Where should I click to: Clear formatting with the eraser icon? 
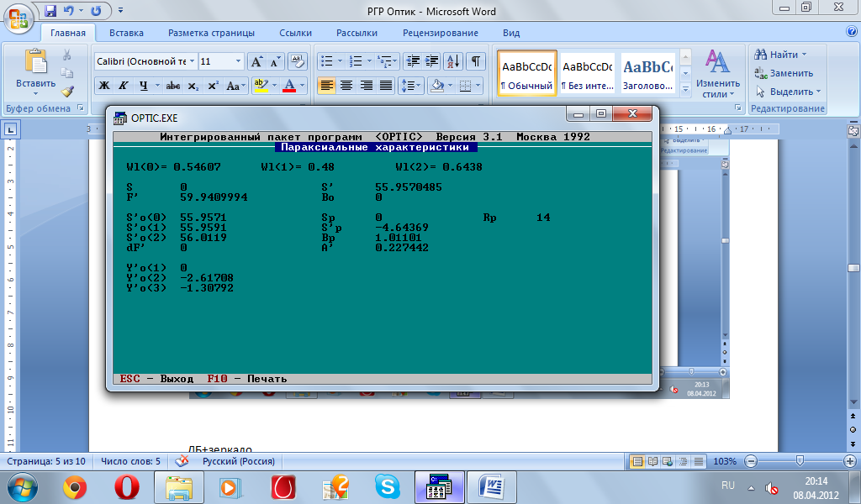click(x=297, y=61)
